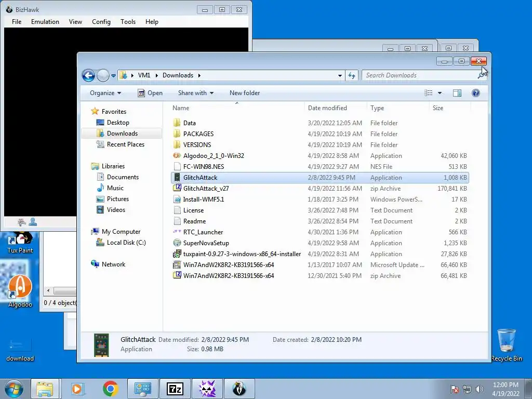The image size is (532, 399).
Task: Click the volume speaker tray icon
Action: (x=479, y=389)
